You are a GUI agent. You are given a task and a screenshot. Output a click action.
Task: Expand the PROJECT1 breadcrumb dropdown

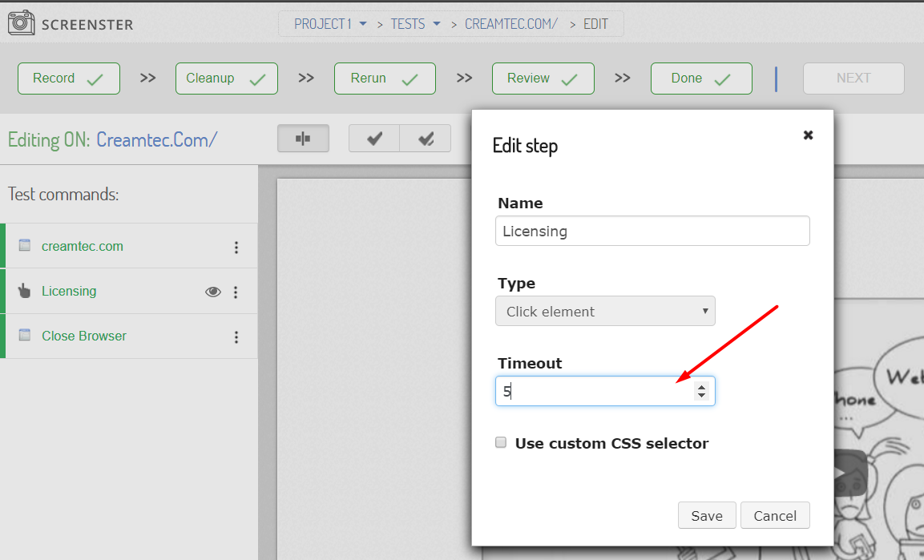pos(363,23)
